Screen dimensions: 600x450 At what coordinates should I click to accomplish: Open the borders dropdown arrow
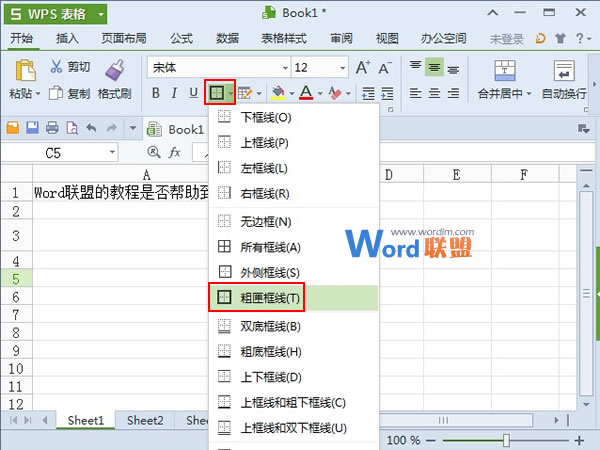(x=230, y=93)
